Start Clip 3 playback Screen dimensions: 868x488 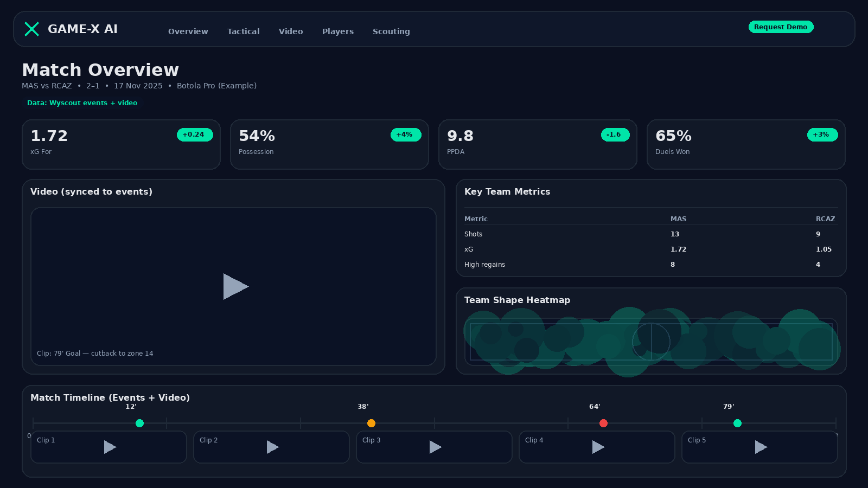pyautogui.click(x=436, y=447)
